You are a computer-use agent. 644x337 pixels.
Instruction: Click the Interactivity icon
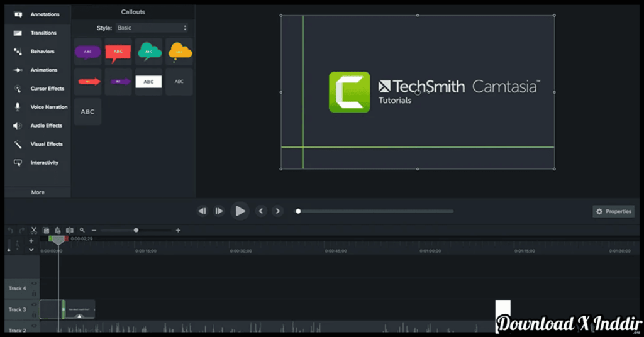18,163
